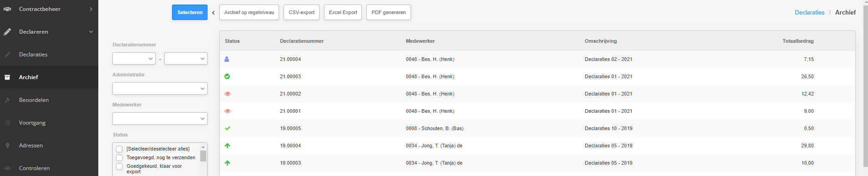Viewport: 868px width, 176px height.
Task: Click red eye status icon for 21.00002
Action: click(x=228, y=94)
